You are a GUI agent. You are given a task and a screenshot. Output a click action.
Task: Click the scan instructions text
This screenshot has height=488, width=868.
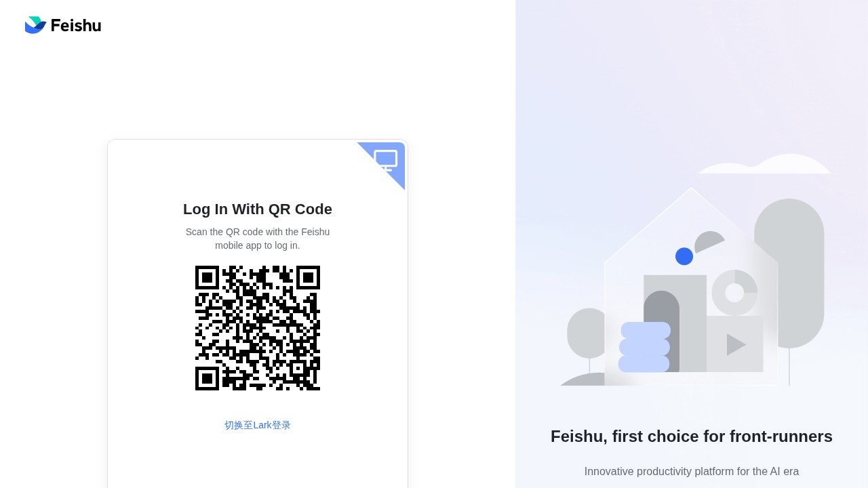258,239
